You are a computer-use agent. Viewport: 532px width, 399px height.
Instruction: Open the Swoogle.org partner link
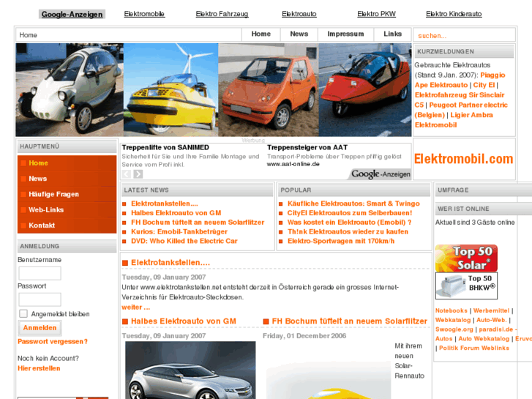click(454, 329)
